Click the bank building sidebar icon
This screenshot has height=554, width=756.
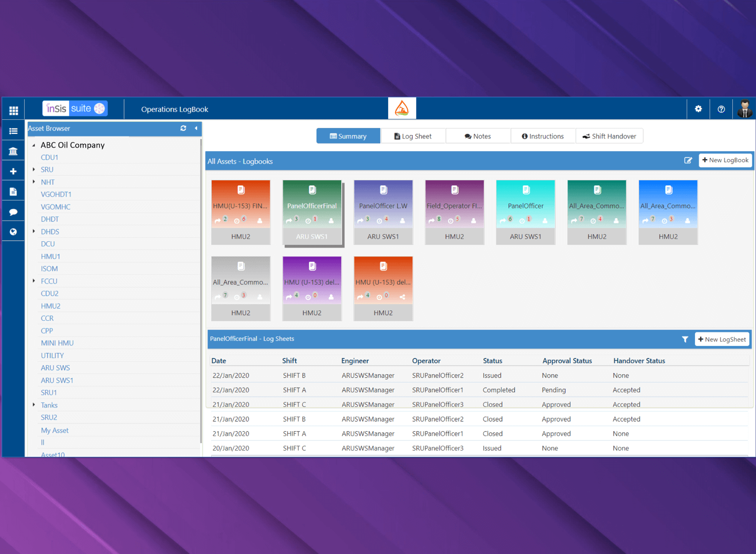14,151
